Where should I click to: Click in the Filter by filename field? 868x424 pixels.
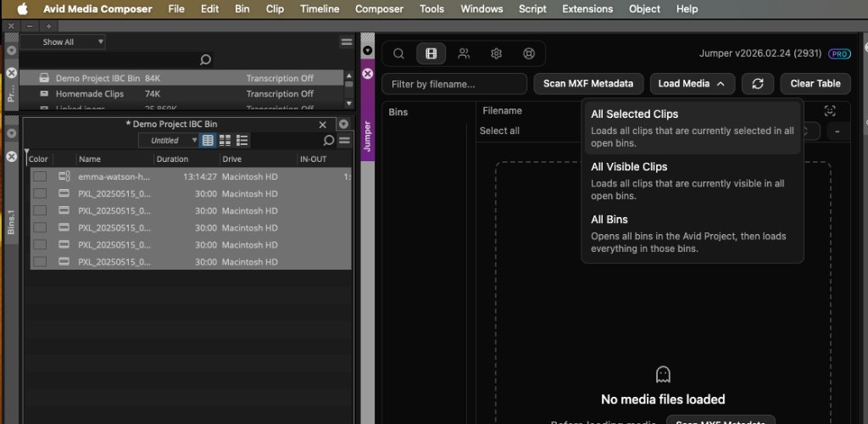(x=454, y=84)
